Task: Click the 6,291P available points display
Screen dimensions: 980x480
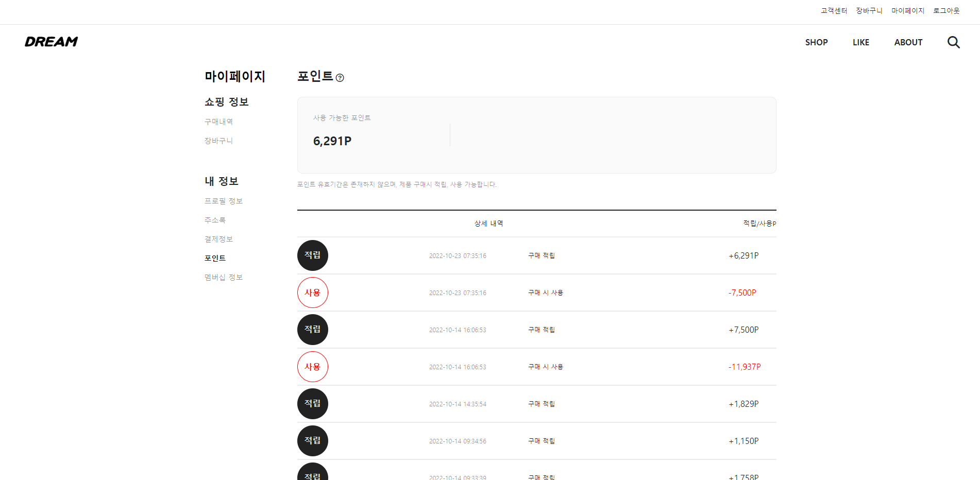Action: point(332,141)
